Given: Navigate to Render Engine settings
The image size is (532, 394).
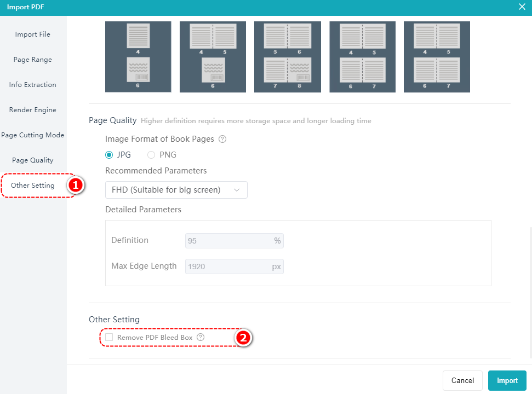Looking at the screenshot, I should [33, 110].
